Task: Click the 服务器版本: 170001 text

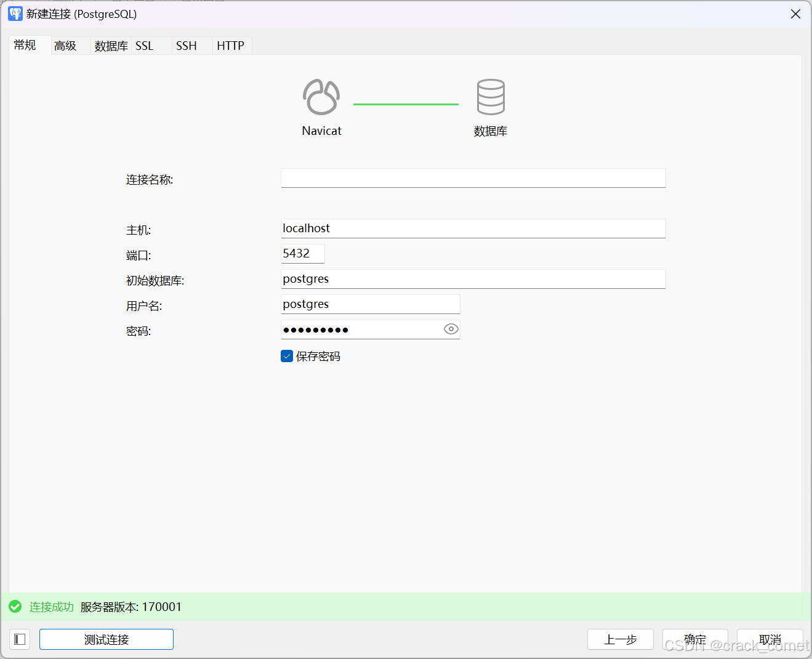Action: (131, 607)
